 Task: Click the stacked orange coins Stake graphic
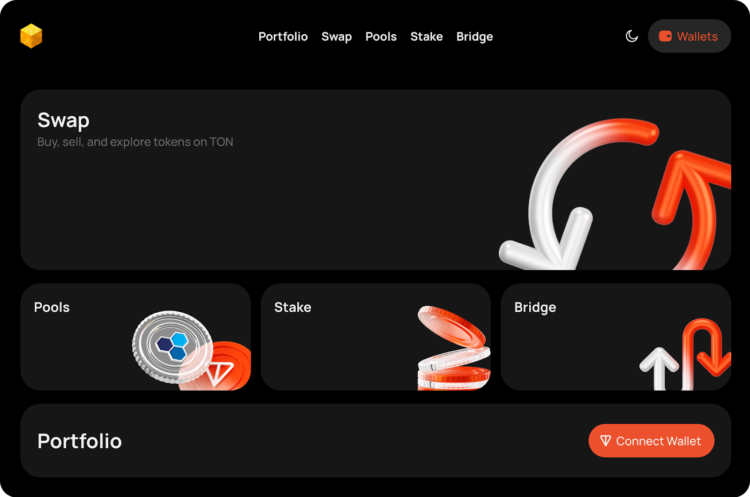point(453,348)
